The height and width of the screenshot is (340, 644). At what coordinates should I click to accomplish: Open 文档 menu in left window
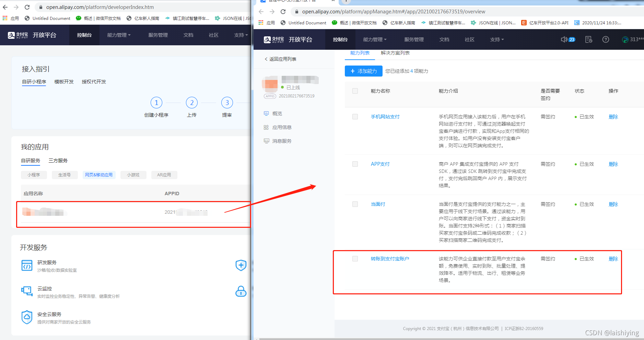[188, 35]
